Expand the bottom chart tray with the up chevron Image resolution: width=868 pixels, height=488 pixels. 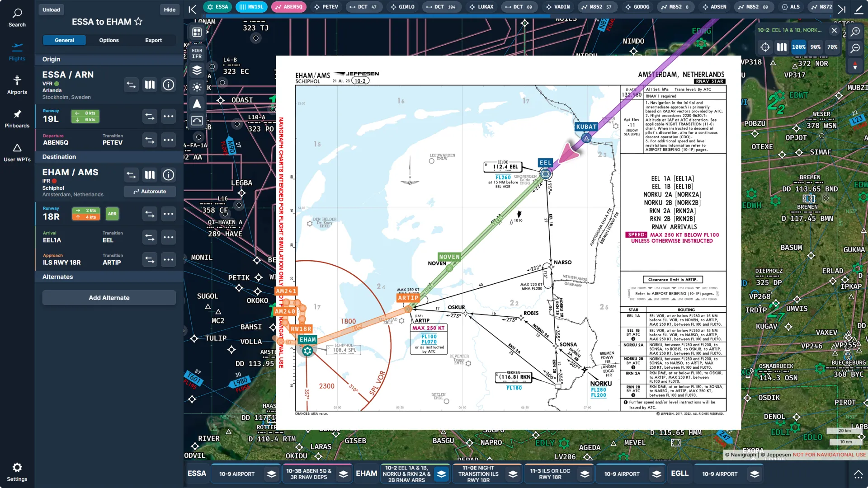point(858,474)
